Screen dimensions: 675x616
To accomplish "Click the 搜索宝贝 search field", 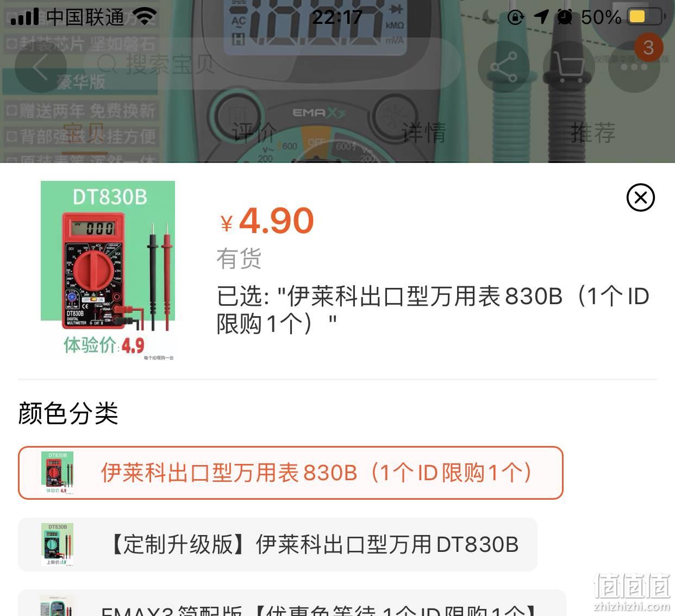I will click(272, 65).
